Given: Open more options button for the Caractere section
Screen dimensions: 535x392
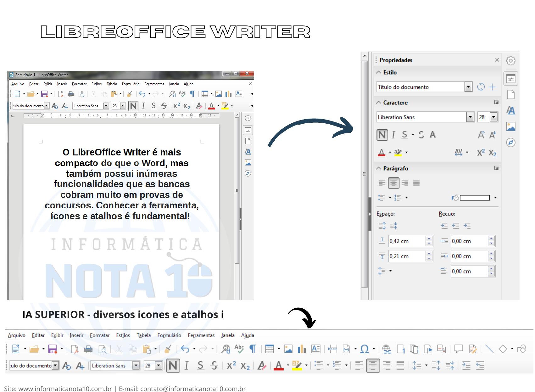Looking at the screenshot, I should (x=496, y=102).
